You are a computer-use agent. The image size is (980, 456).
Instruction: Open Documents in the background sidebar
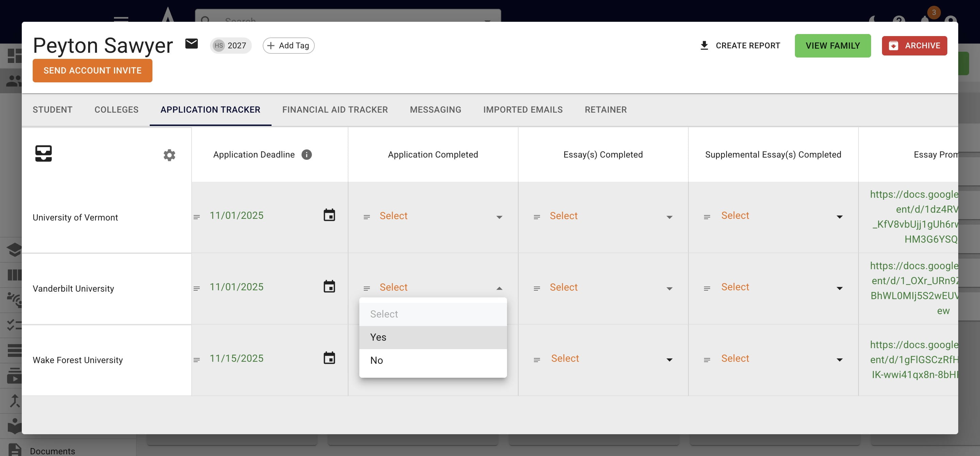(x=52, y=451)
